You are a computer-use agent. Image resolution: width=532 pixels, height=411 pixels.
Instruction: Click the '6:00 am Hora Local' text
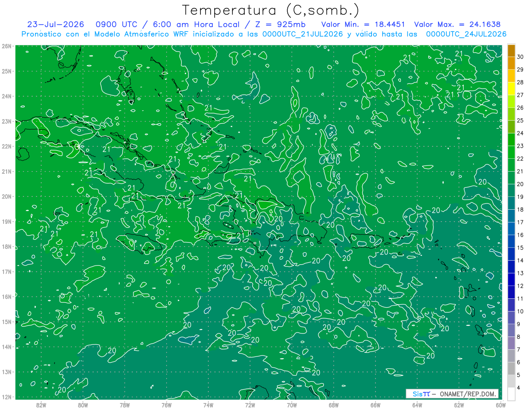coord(196,24)
